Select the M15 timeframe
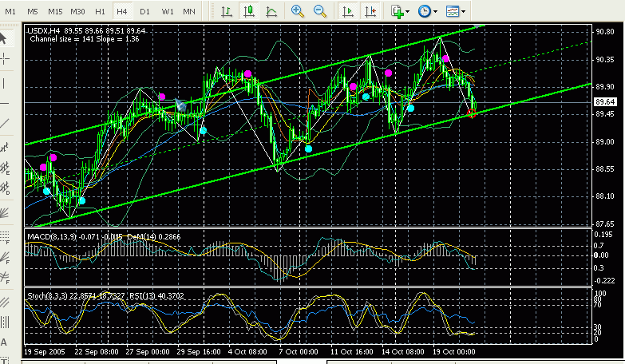625x364 pixels. click(54, 11)
